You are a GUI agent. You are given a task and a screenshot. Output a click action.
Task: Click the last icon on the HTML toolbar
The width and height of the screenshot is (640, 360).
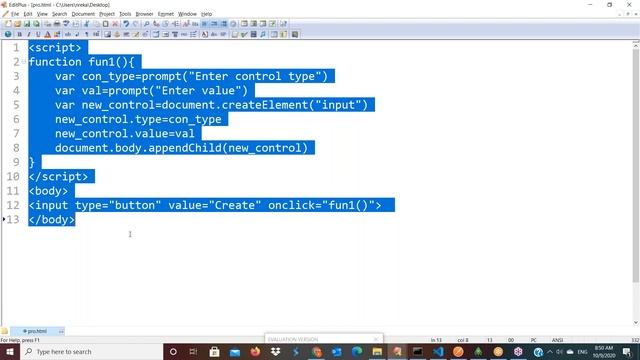click(295, 34)
